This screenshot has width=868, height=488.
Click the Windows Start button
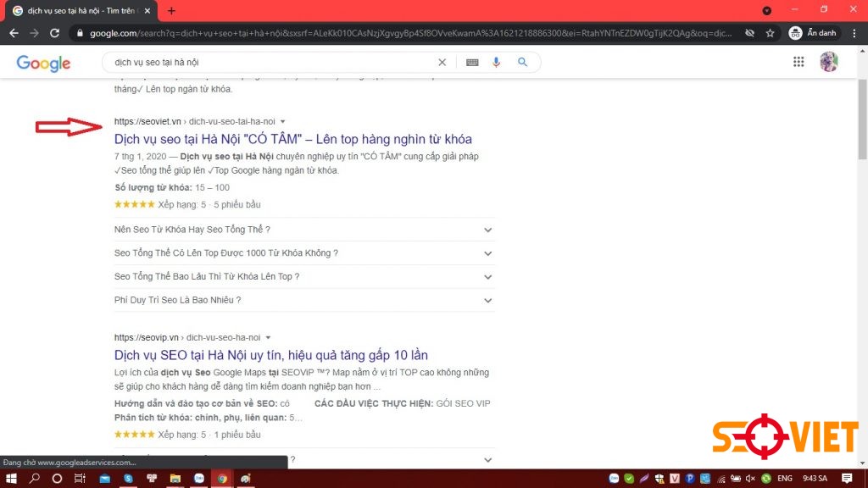(11, 479)
